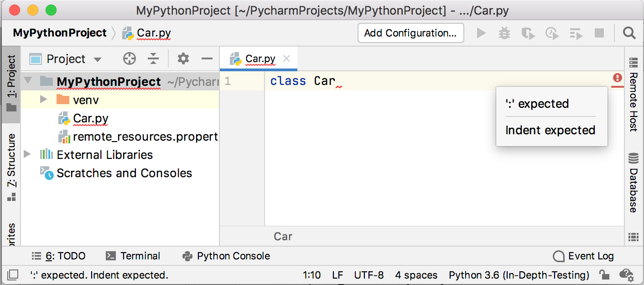Click the red error indicator in editor
Screen dimensions: 644x285
(618, 78)
